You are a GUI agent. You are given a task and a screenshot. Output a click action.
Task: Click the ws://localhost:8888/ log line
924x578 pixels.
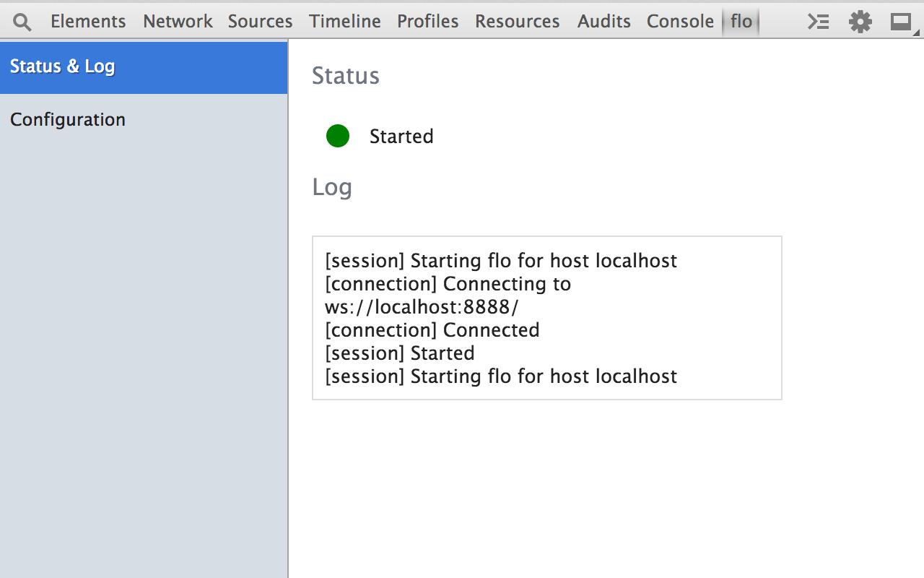422,307
